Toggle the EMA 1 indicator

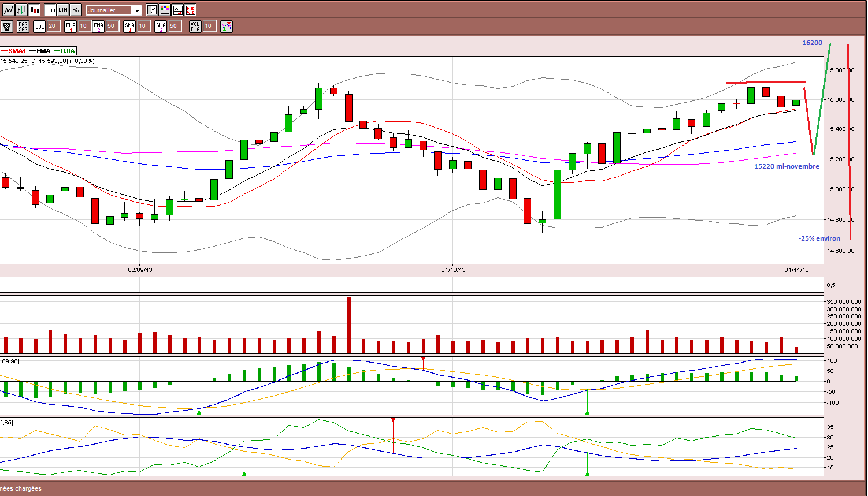(x=71, y=27)
